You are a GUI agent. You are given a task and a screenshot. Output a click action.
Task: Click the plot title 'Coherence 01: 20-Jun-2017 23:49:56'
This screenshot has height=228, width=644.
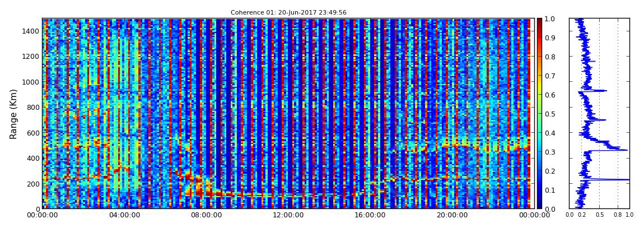coord(288,12)
